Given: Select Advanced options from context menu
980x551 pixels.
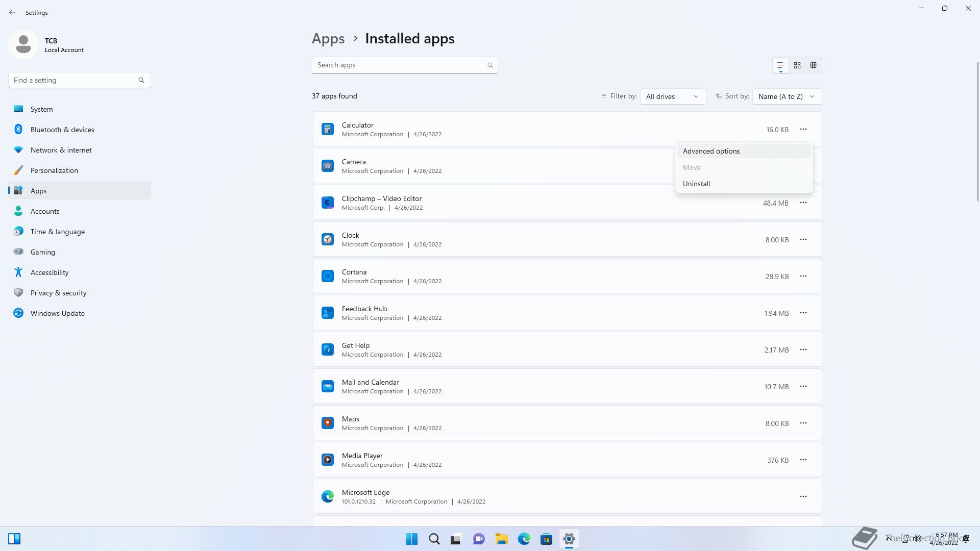Looking at the screenshot, I should click(x=711, y=151).
